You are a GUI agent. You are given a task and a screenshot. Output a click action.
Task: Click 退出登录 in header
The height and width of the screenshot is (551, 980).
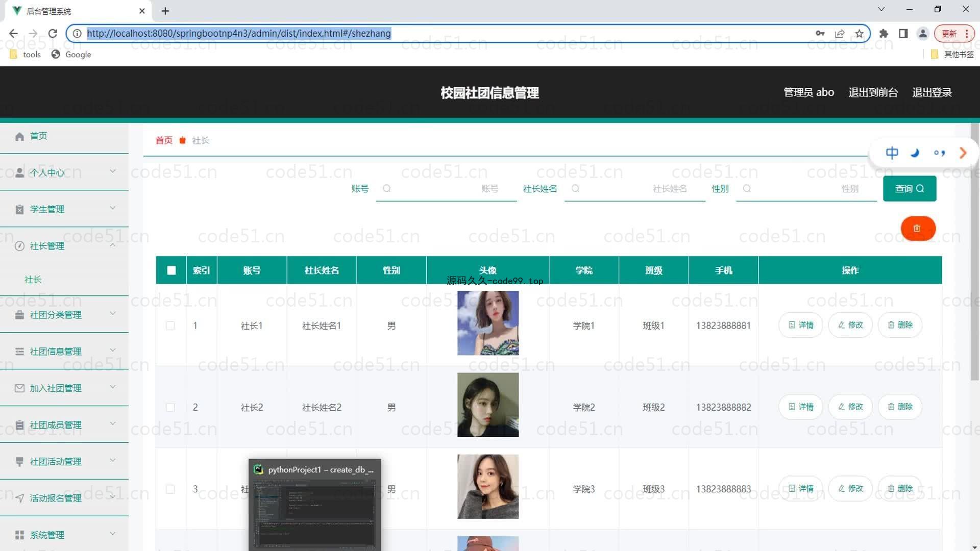point(932,92)
